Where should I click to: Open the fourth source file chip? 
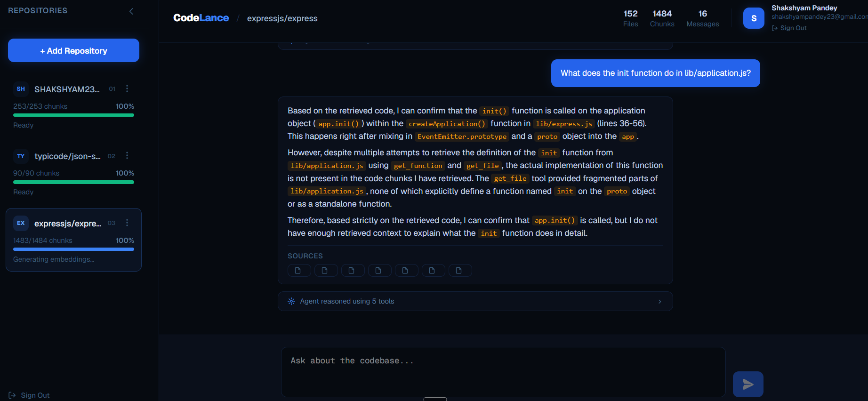click(x=379, y=270)
